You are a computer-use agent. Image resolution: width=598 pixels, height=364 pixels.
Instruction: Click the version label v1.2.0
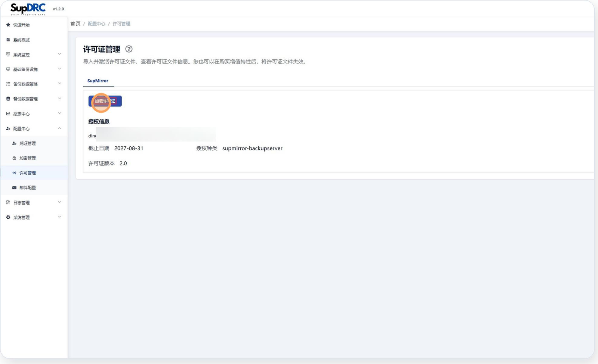point(58,9)
